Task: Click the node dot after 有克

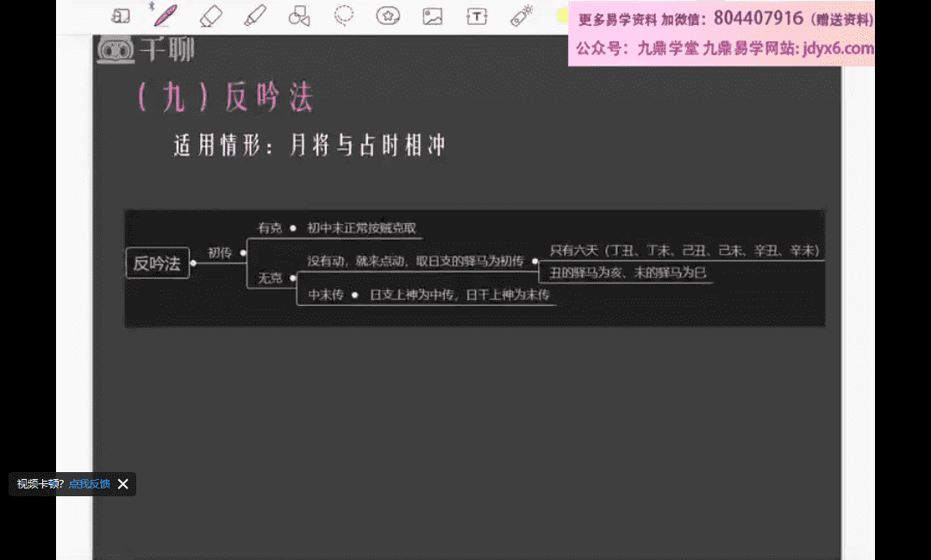Action: click(293, 228)
